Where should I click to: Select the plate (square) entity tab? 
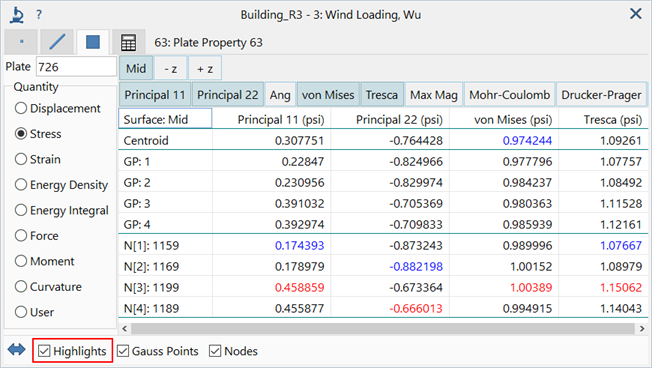(93, 42)
